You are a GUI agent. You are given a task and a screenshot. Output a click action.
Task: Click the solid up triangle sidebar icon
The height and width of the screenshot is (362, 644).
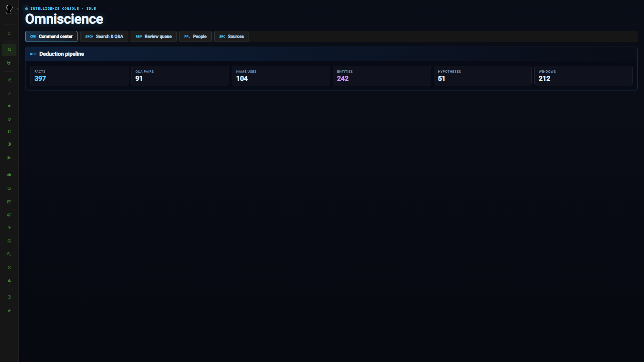(9, 280)
